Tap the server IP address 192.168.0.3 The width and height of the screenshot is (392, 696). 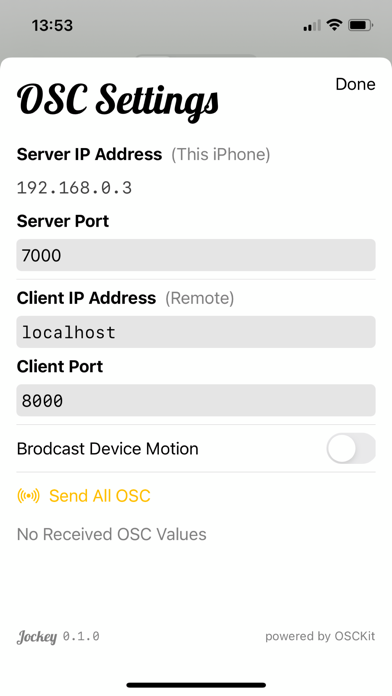(74, 188)
